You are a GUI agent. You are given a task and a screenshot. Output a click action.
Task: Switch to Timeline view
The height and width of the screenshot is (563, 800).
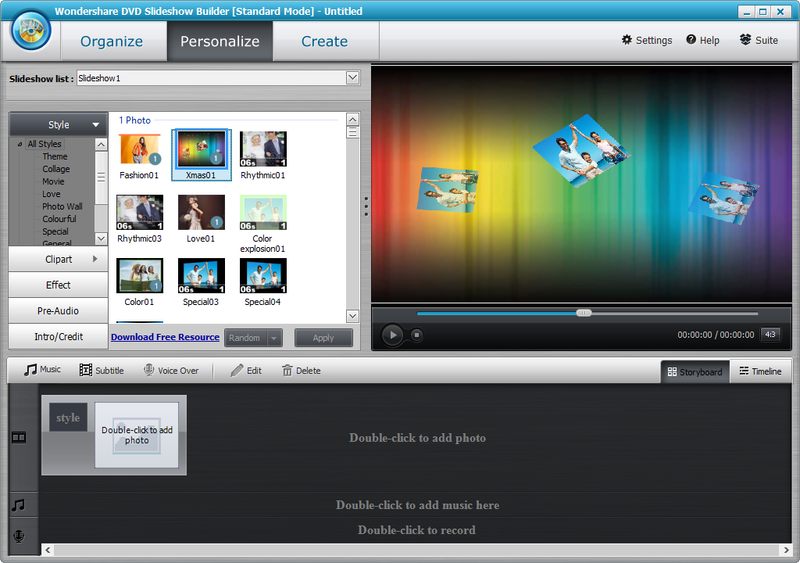760,371
